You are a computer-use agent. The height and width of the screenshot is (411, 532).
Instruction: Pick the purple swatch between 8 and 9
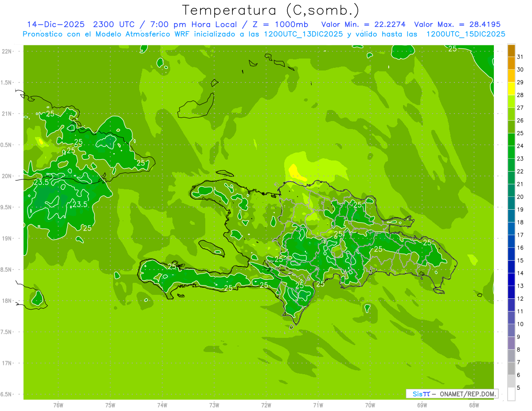coord(511,343)
